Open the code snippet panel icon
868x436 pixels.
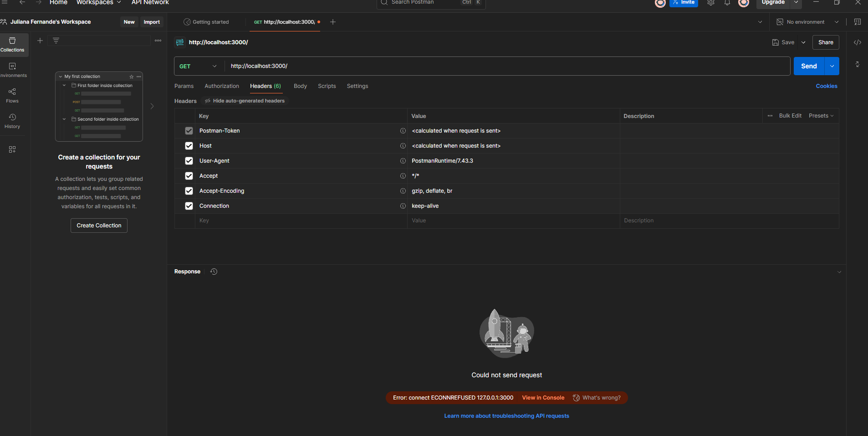pyautogui.click(x=858, y=42)
